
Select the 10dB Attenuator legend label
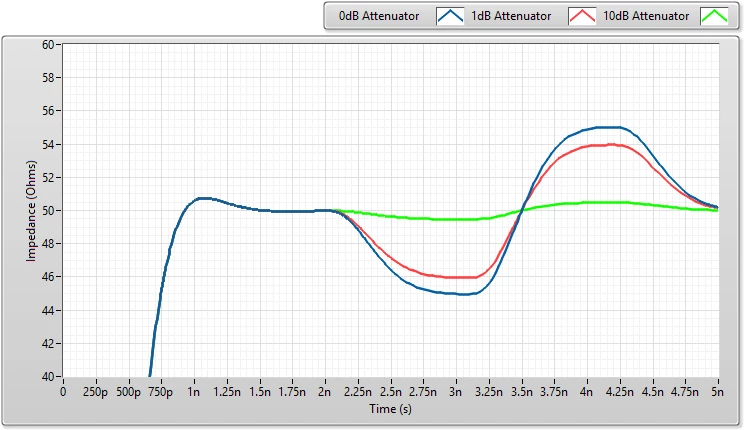click(646, 16)
